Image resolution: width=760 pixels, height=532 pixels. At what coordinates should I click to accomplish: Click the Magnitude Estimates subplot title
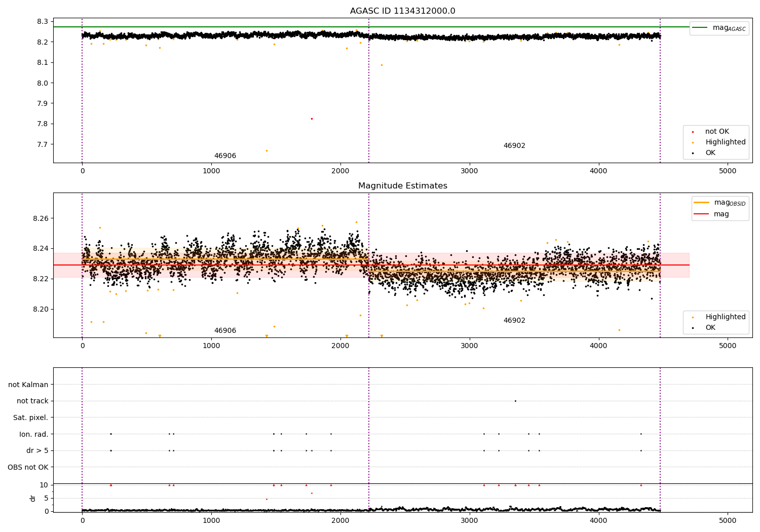point(402,186)
